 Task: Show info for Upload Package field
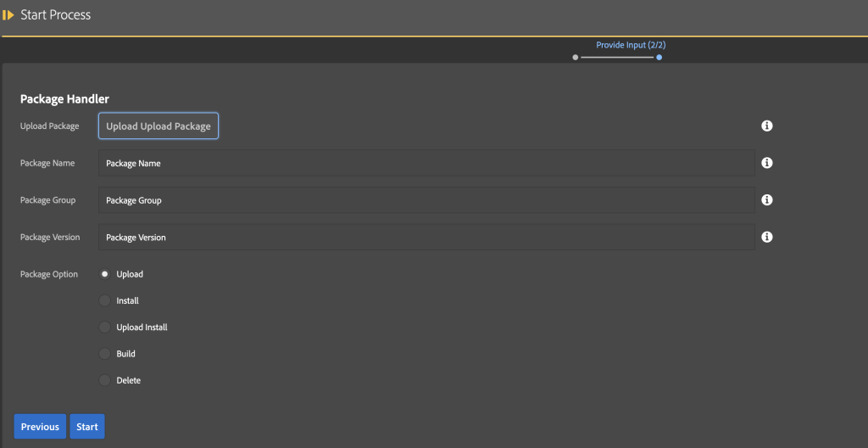pos(766,126)
